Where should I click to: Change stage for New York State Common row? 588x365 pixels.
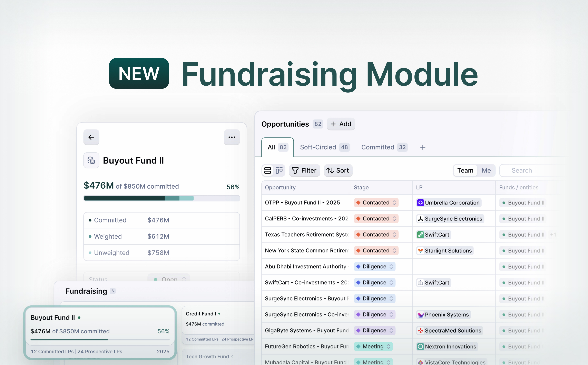coord(376,250)
